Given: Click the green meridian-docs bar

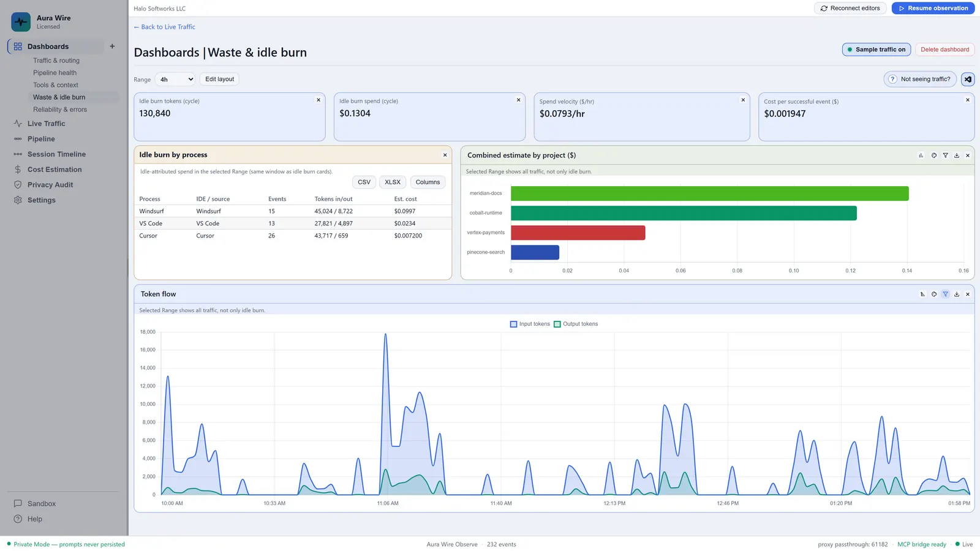Looking at the screenshot, I should click(710, 193).
